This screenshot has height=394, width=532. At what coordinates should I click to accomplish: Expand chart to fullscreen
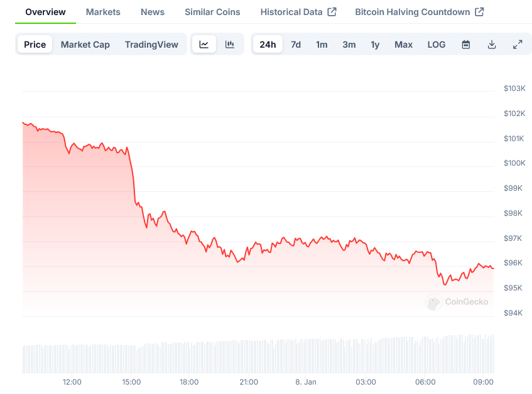pyautogui.click(x=518, y=45)
